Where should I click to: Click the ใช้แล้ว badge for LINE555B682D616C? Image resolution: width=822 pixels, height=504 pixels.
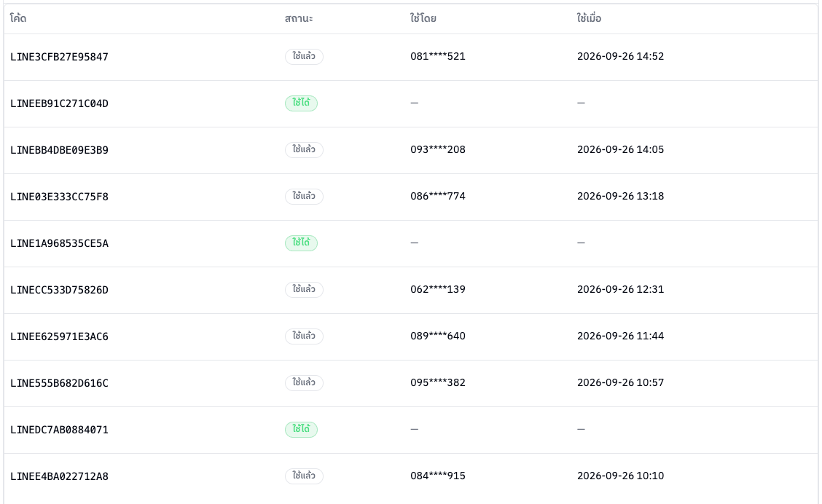304,383
